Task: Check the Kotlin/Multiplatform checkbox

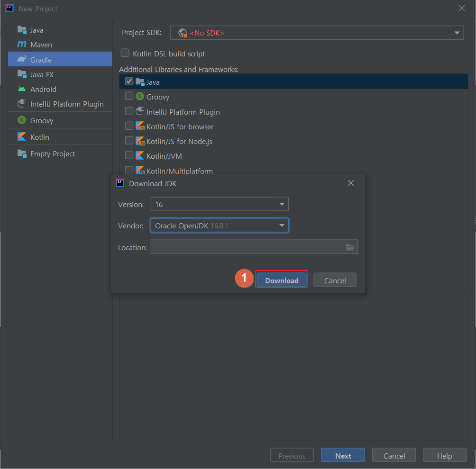Action: point(129,170)
